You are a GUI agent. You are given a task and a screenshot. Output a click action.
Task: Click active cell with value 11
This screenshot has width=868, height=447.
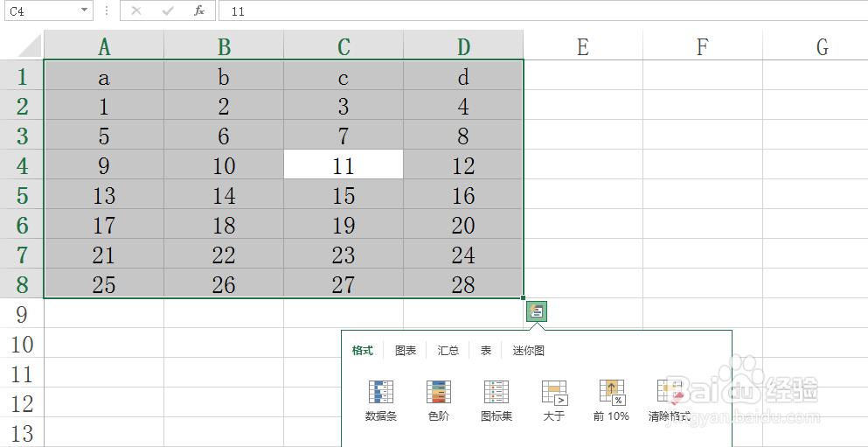[344, 164]
